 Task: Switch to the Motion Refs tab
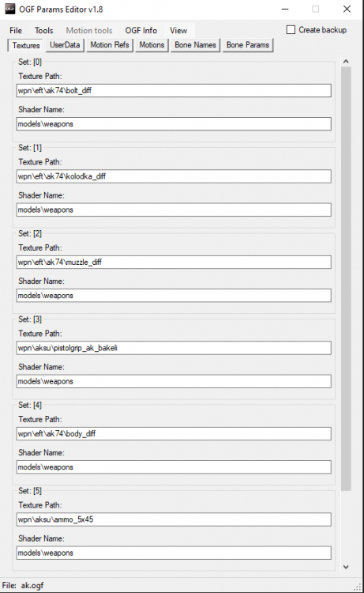(110, 45)
